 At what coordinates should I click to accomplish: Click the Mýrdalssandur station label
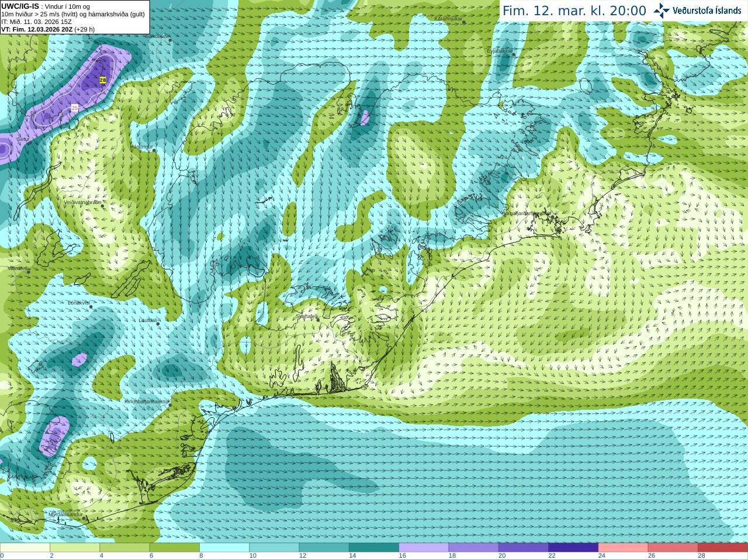coord(65,514)
